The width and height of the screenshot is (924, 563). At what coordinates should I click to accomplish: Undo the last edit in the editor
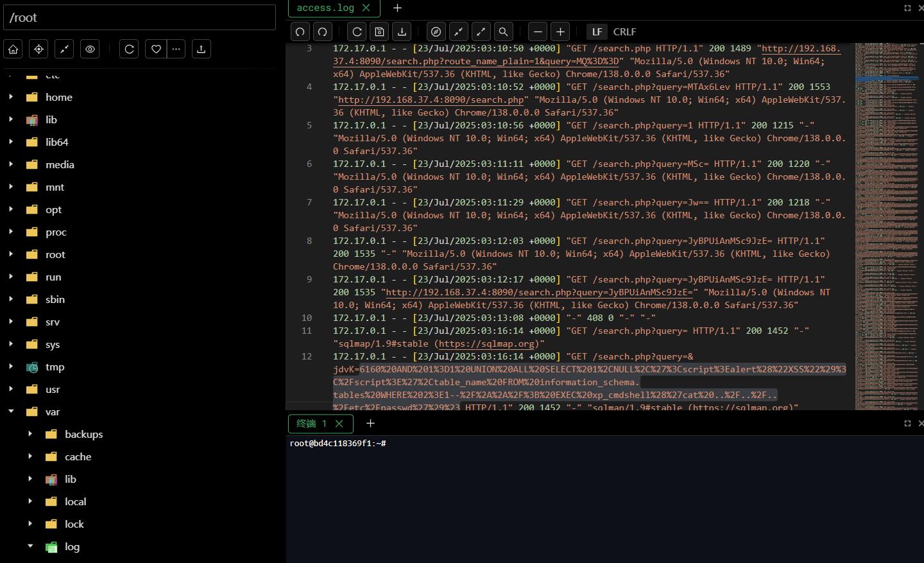pos(300,31)
